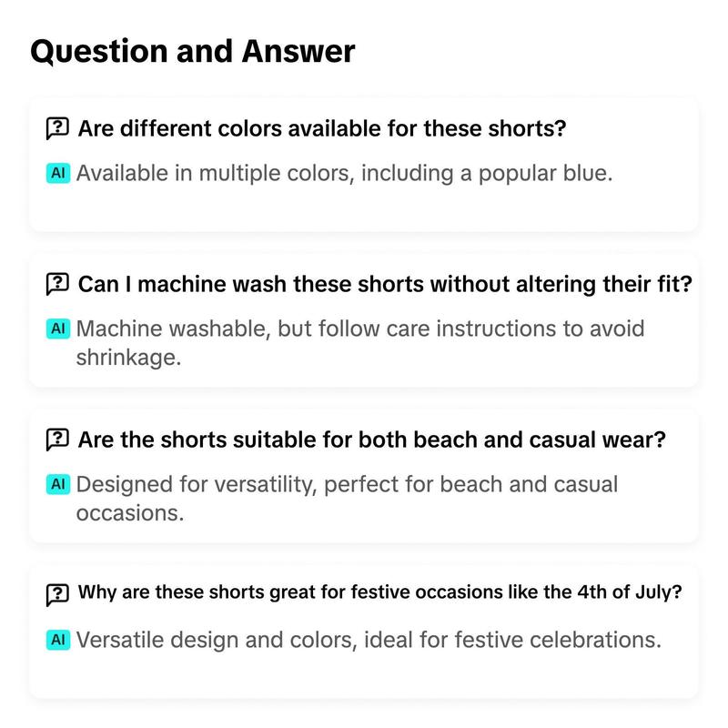Select the 'follow care instructions' answer text
Screen dimensions: 728x728
coord(360,343)
